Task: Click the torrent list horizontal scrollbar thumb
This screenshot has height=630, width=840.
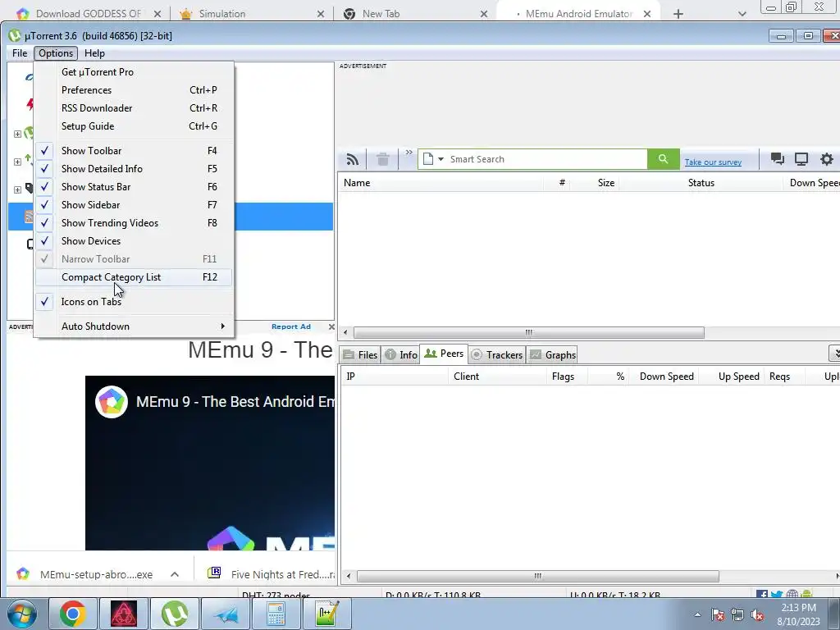Action: tap(529, 333)
